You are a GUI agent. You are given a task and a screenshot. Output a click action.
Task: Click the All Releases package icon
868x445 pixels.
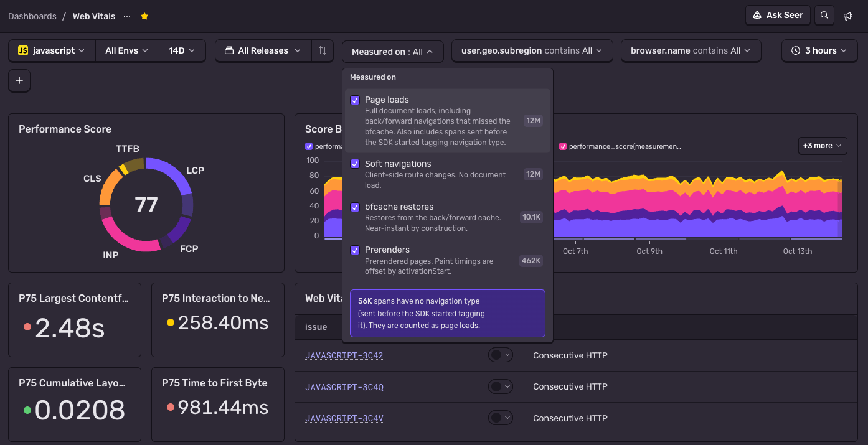[229, 50]
